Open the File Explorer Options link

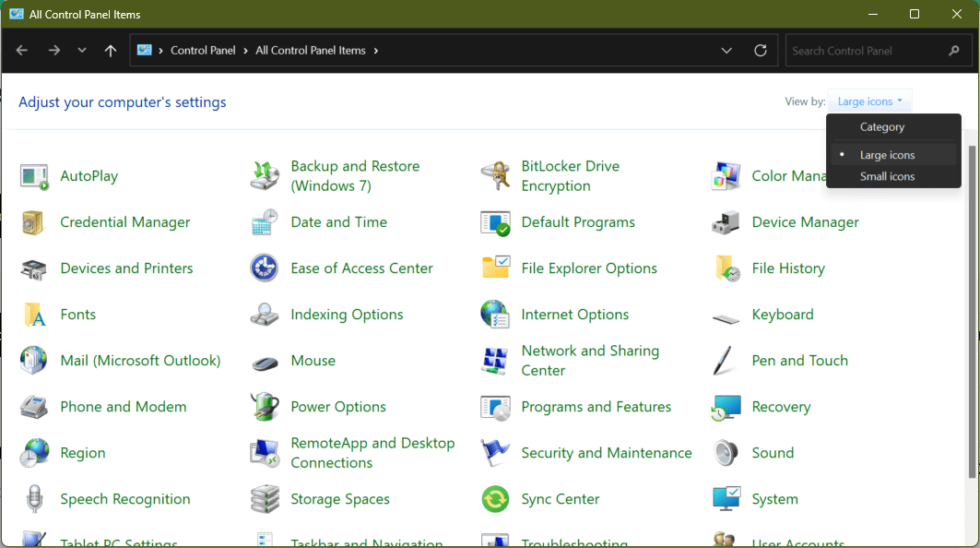click(x=588, y=268)
